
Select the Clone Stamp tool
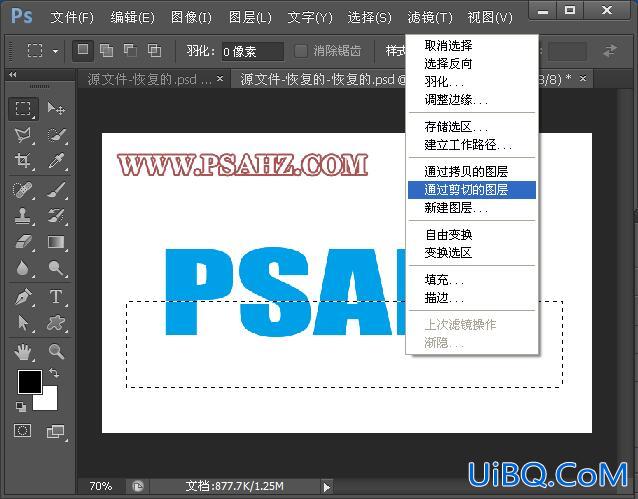23,216
